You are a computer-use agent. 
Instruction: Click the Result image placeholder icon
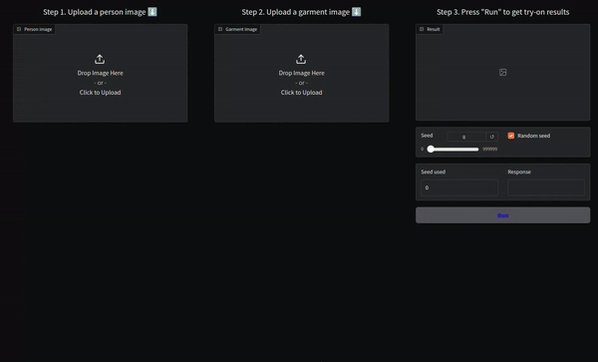(503, 72)
